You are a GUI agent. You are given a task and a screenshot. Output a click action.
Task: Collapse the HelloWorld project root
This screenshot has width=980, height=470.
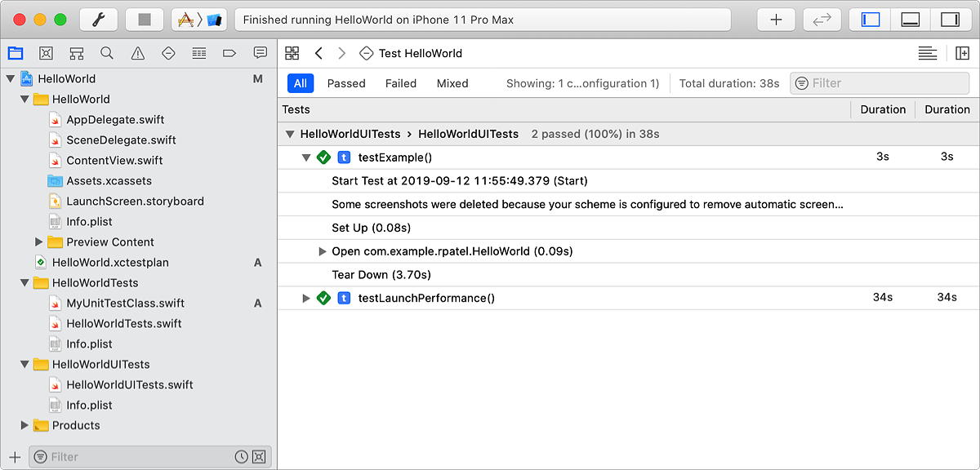(11, 79)
